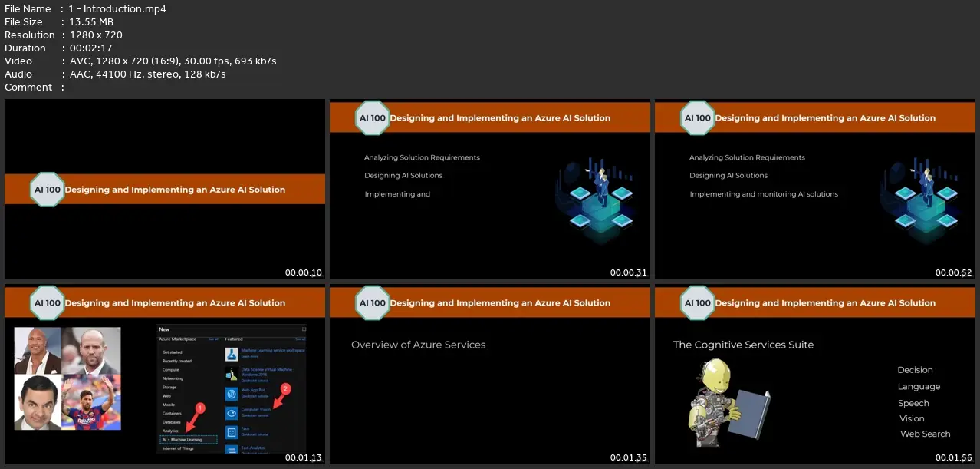Screen dimensions: 980x469
Task: Click 'Implementing and monitoring AI solutions' text
Action: pos(764,194)
